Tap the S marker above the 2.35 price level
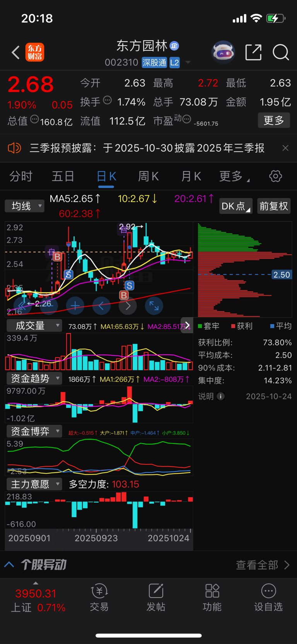Screen dimensions: 297x644 click(x=68, y=275)
